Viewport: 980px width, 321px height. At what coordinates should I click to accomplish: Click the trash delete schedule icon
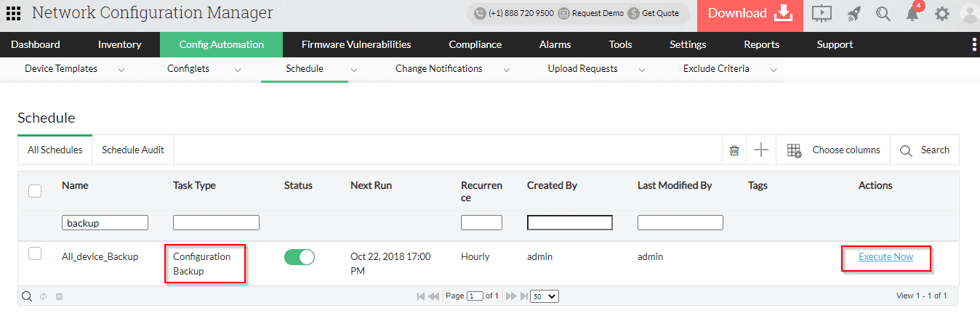pyautogui.click(x=734, y=150)
